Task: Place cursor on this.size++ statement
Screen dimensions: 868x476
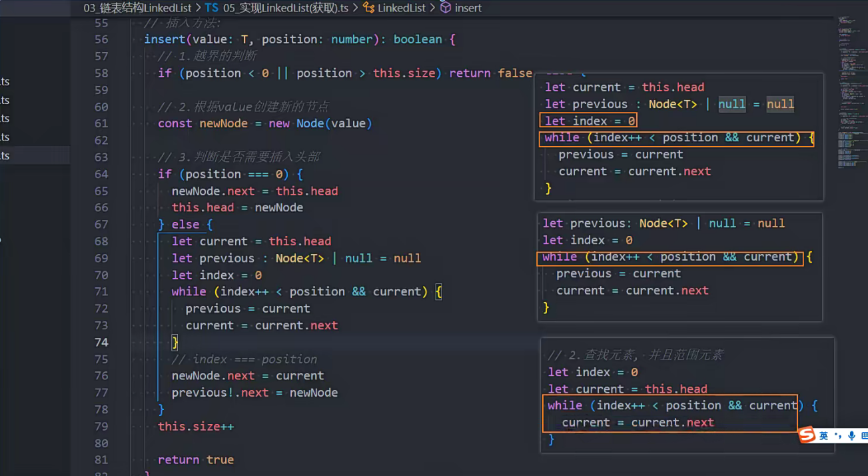Action: [196, 426]
